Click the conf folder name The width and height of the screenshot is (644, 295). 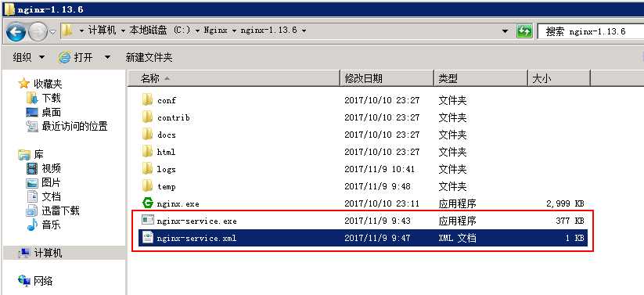click(167, 101)
